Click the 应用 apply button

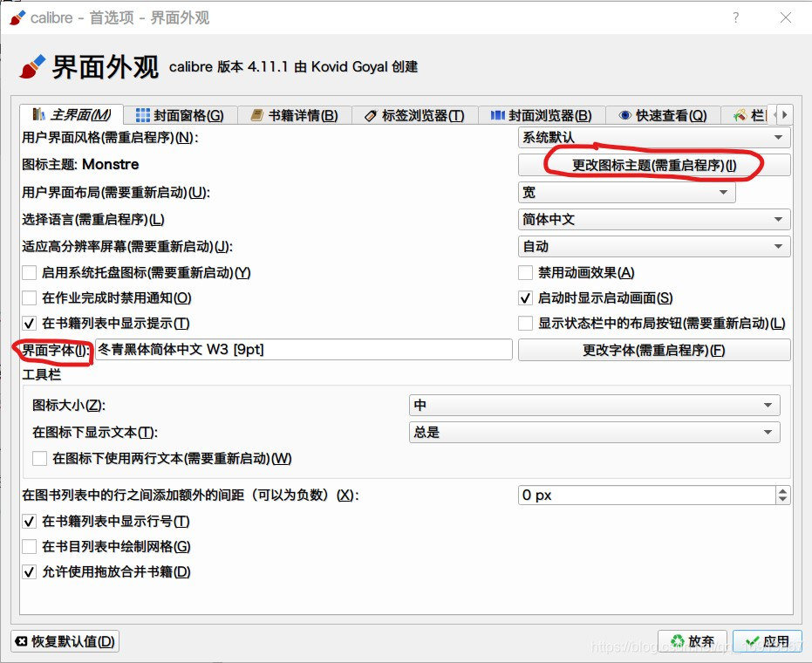point(768,641)
